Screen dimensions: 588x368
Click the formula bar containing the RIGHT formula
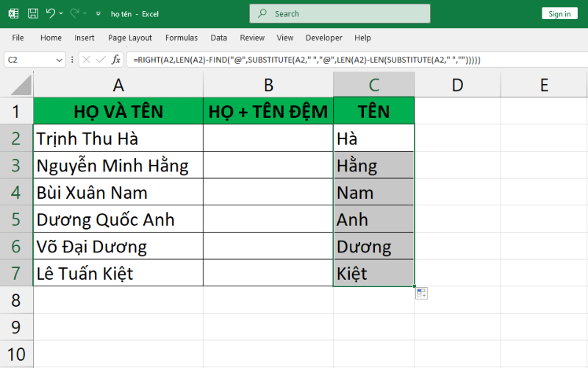pos(357,60)
